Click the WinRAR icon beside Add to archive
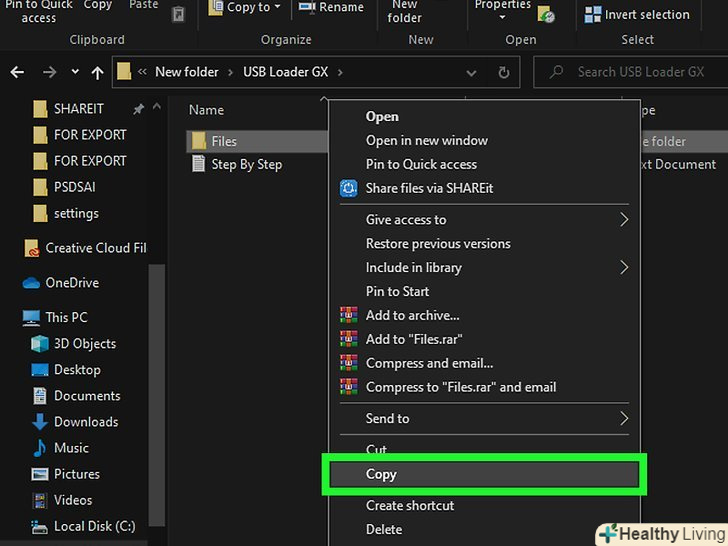 coord(348,315)
